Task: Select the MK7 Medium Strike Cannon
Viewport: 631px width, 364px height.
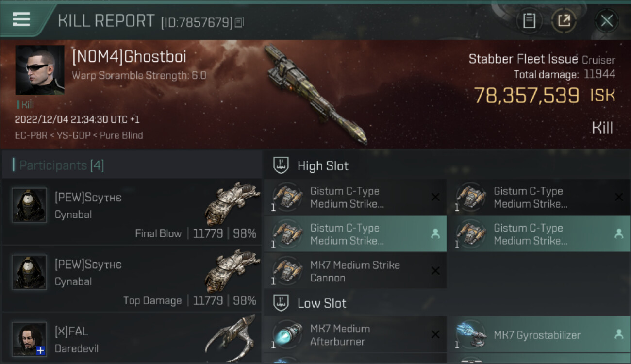Action: tap(355, 271)
